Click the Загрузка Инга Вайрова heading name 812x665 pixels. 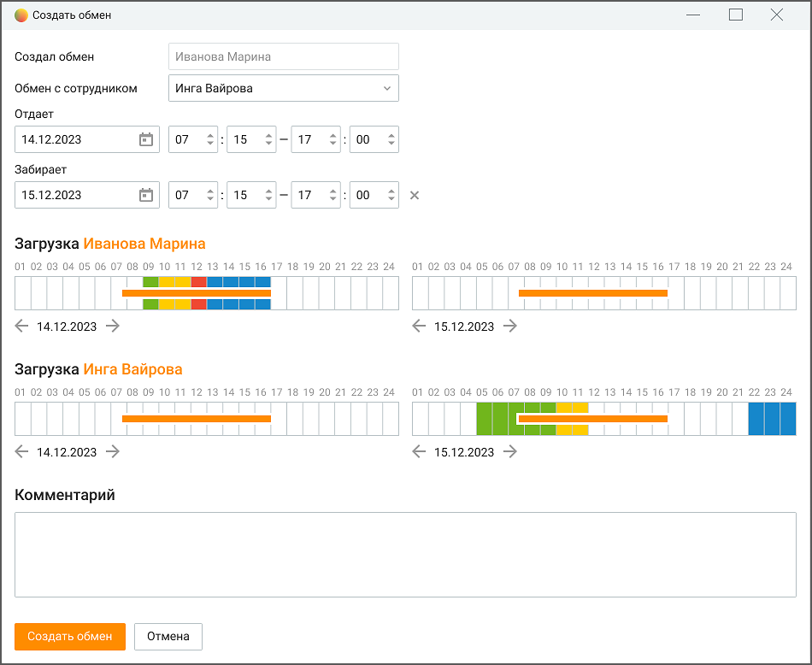[133, 369]
